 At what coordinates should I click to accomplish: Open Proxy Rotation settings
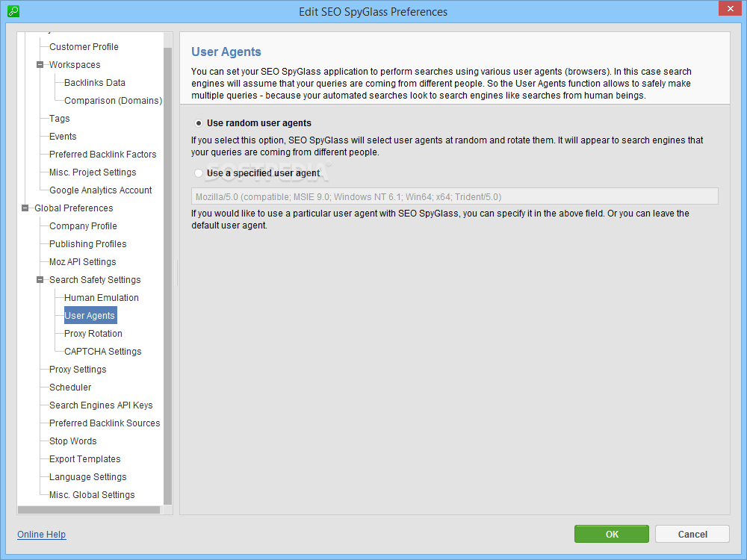tap(93, 334)
